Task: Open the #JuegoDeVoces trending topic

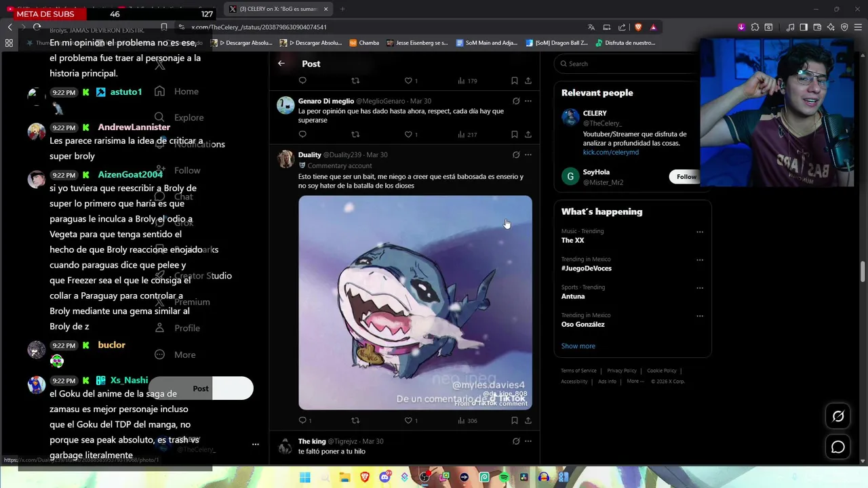Action: click(x=587, y=268)
